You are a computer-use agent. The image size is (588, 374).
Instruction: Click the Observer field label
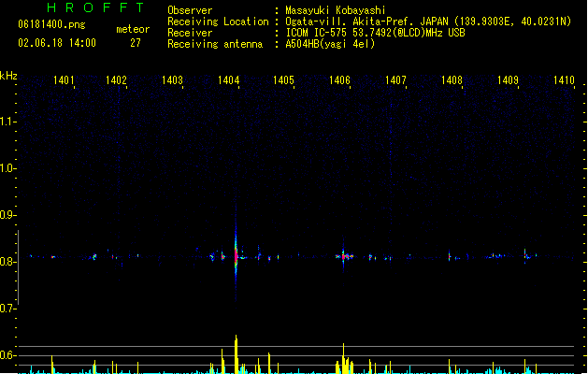coord(190,10)
